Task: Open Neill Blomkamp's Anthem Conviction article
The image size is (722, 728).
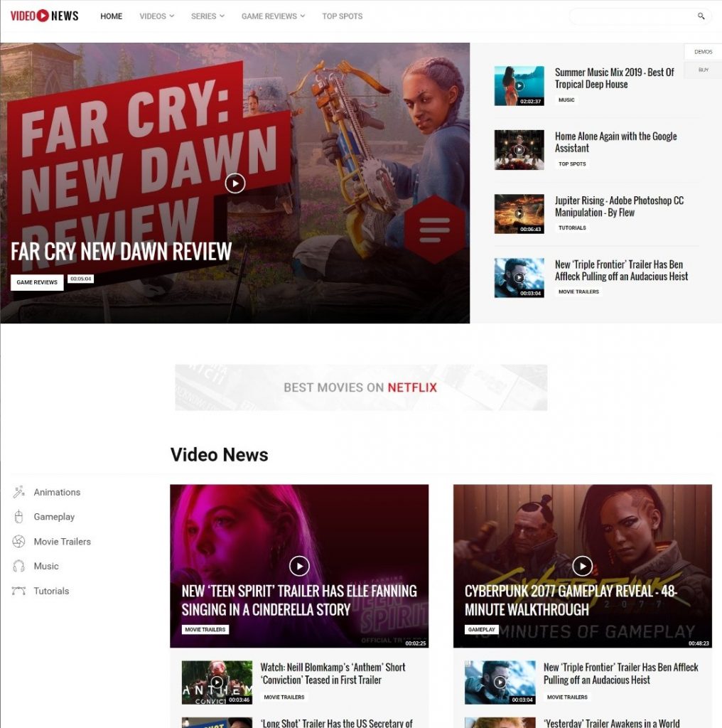Action: click(333, 674)
